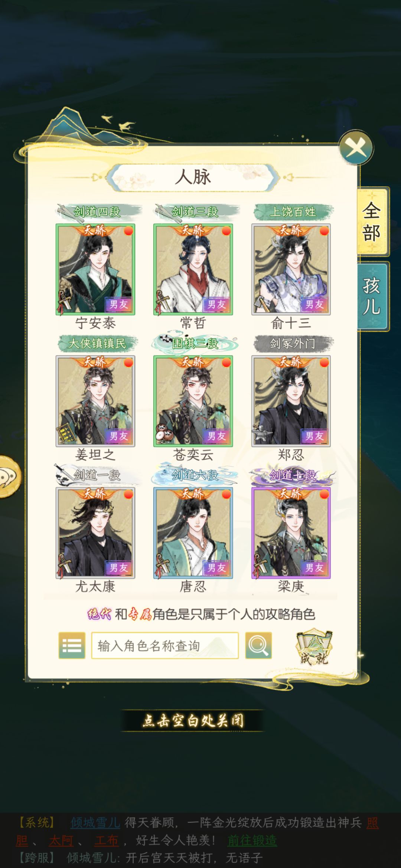Close the 人脉 panel with X
The image size is (401, 868).
pos(356,148)
